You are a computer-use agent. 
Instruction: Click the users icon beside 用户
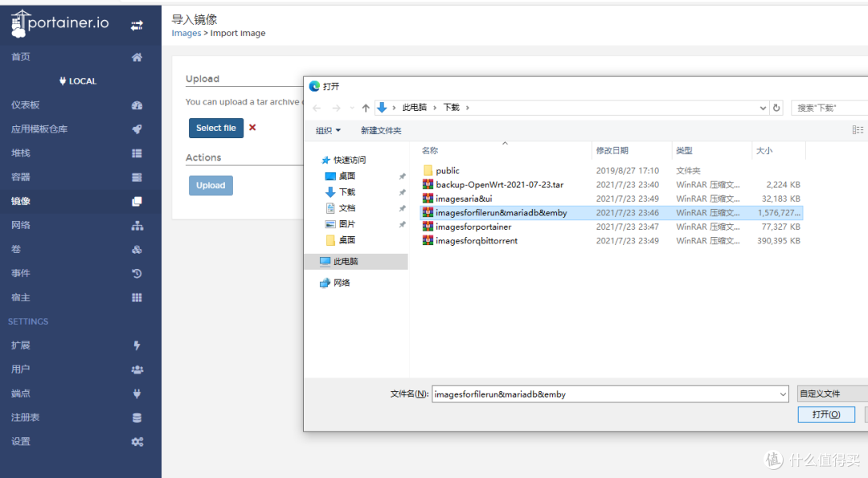[137, 370]
